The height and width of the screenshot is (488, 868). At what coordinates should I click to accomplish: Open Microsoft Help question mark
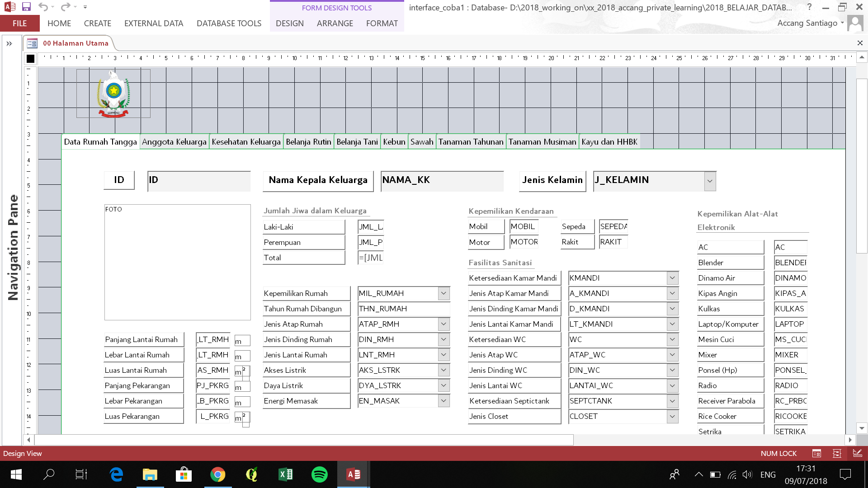[809, 7]
